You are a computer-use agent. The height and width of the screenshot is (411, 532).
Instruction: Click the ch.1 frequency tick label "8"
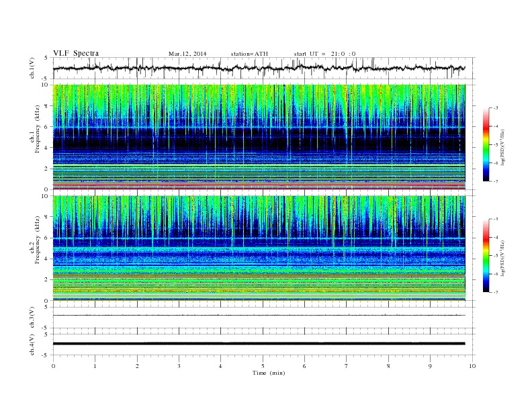(46, 106)
